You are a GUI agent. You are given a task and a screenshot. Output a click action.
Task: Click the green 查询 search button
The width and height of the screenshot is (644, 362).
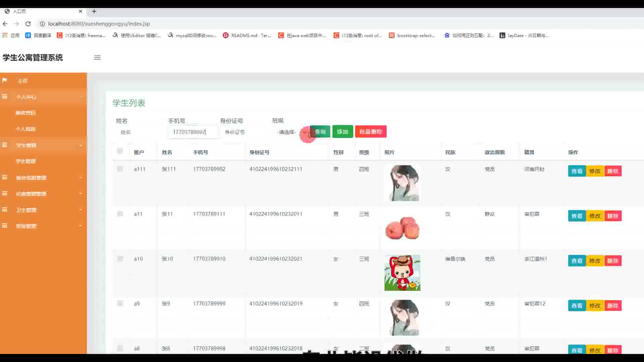click(320, 132)
